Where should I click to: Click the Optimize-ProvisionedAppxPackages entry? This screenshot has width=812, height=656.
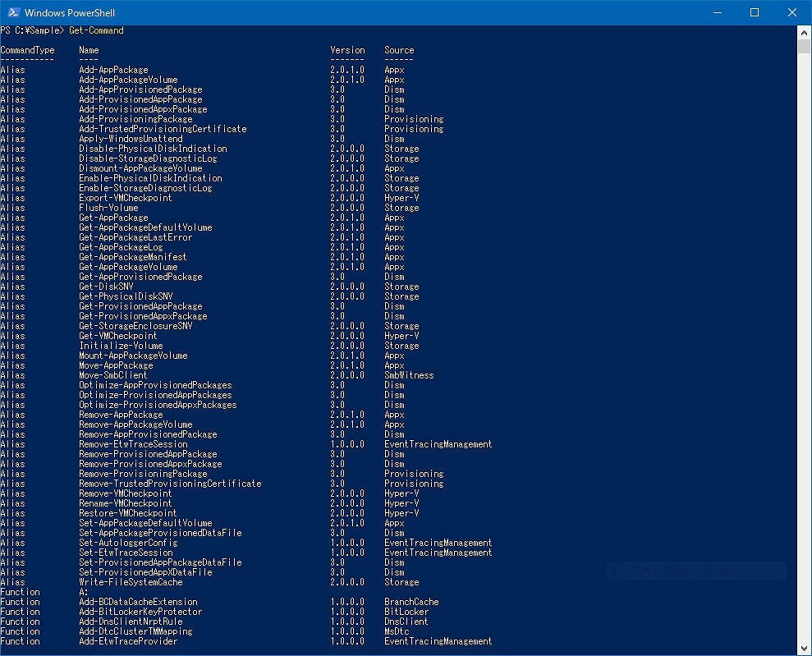click(x=158, y=405)
